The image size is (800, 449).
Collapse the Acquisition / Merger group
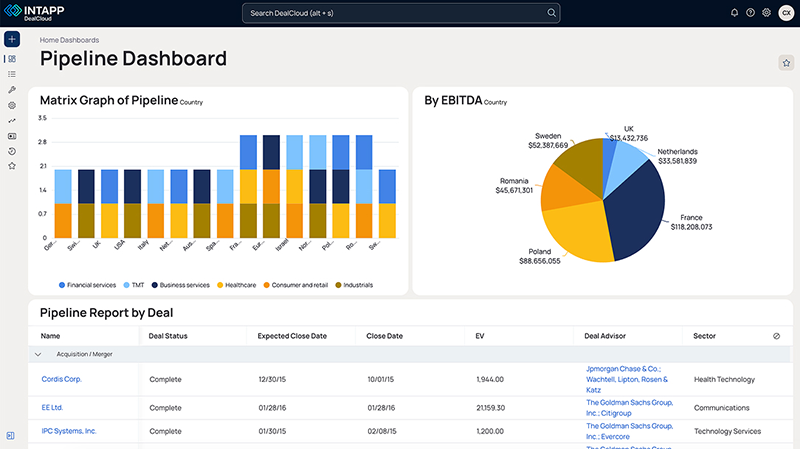point(38,354)
